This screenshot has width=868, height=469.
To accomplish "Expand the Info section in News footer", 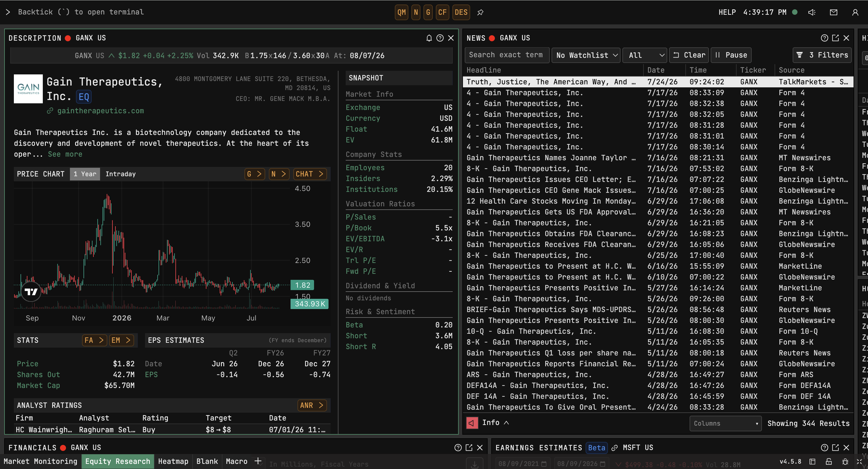I will [x=495, y=423].
